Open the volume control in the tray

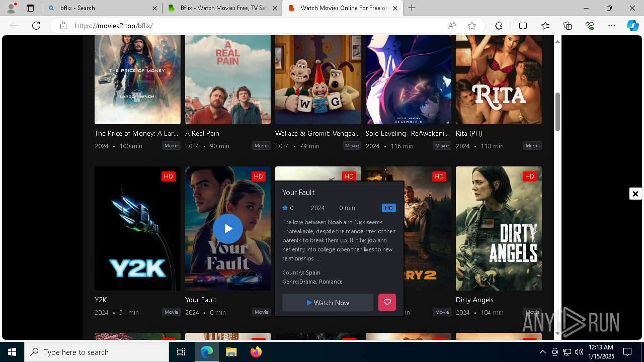[x=579, y=352]
